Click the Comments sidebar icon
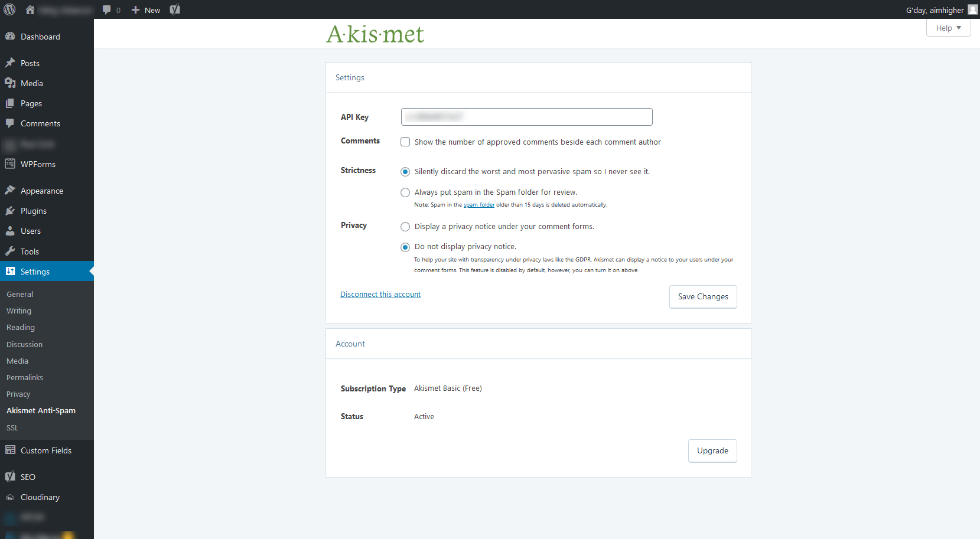The width and height of the screenshot is (980, 539). point(10,123)
